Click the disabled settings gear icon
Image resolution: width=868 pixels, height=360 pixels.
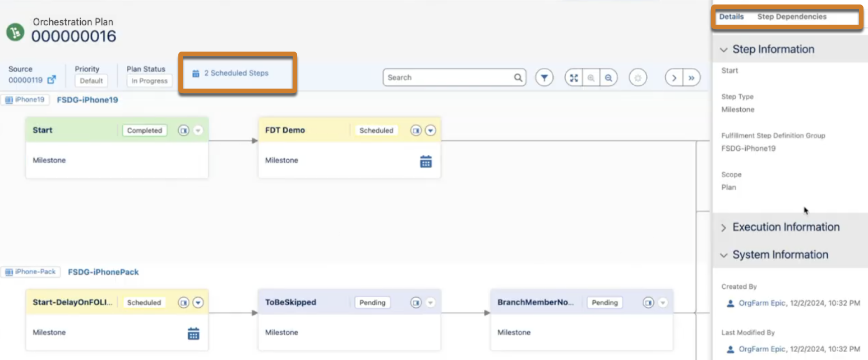(x=637, y=77)
